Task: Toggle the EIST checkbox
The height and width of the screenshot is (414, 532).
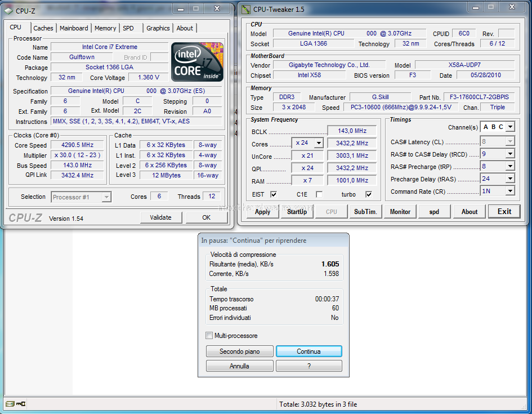Action: pyautogui.click(x=274, y=194)
